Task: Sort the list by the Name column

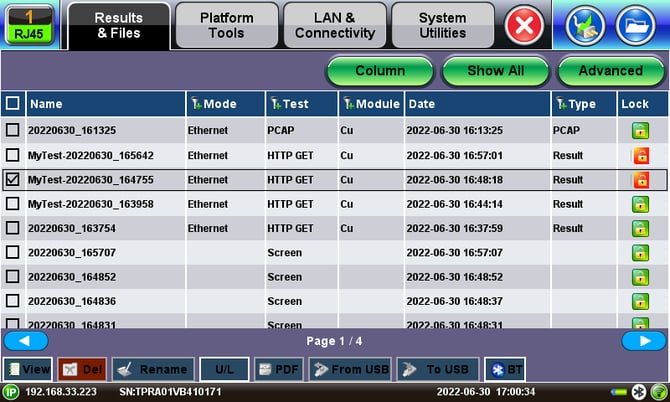Action: pyautogui.click(x=106, y=104)
